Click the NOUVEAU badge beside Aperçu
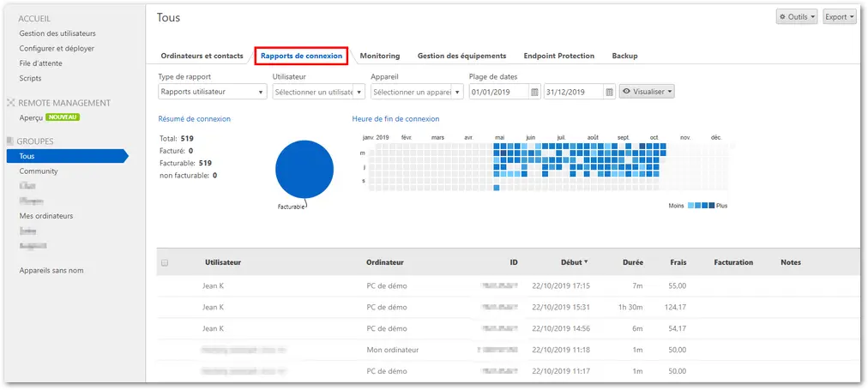The height and width of the screenshot is (390, 868). (x=63, y=117)
